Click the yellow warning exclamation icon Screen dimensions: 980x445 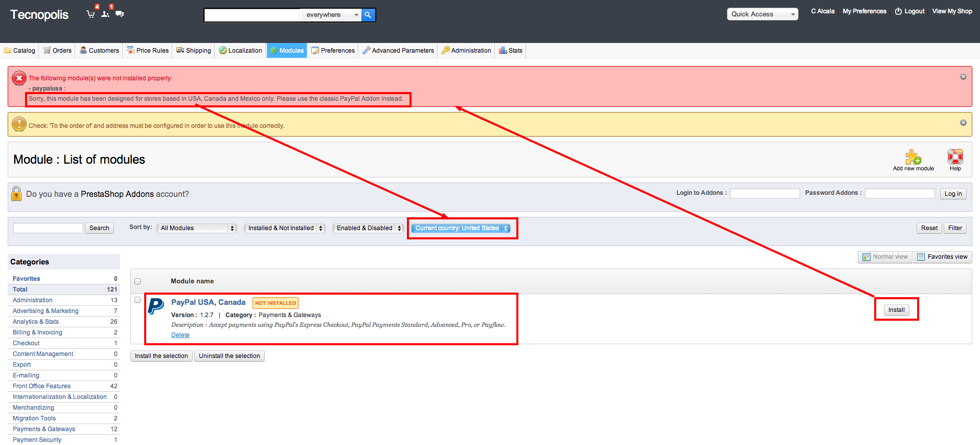pos(19,124)
